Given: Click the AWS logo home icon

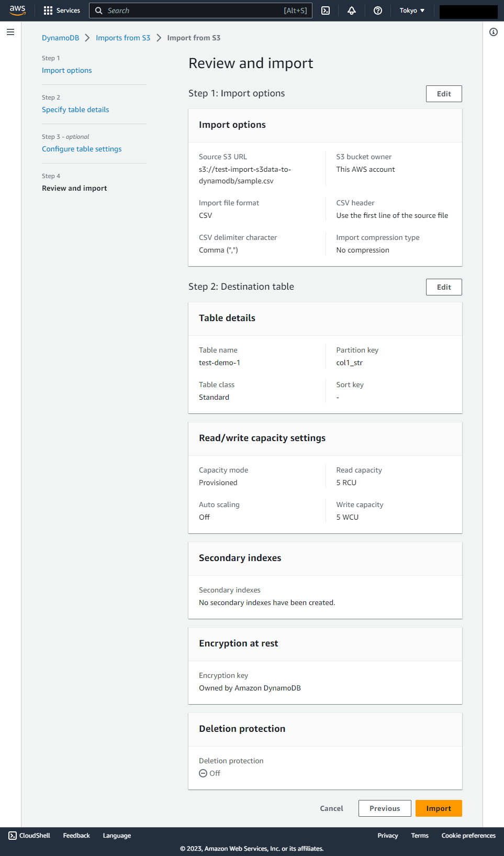Looking at the screenshot, I should [x=17, y=10].
